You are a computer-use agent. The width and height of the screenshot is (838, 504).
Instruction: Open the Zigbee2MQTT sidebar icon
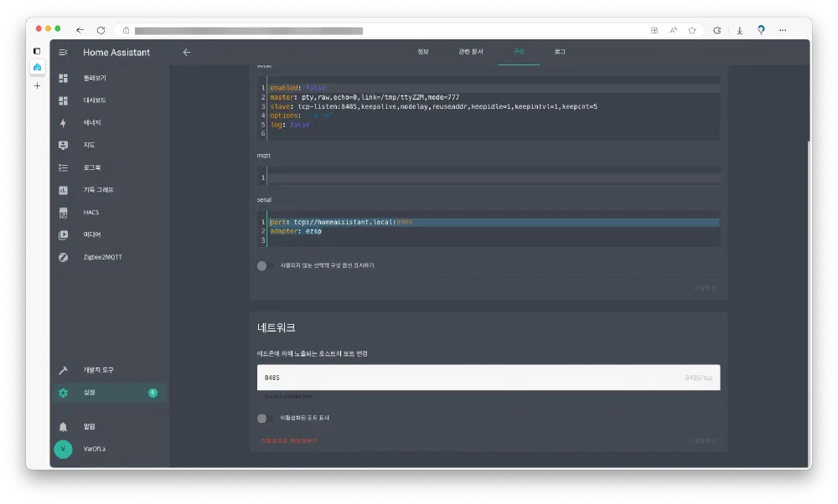[63, 257]
